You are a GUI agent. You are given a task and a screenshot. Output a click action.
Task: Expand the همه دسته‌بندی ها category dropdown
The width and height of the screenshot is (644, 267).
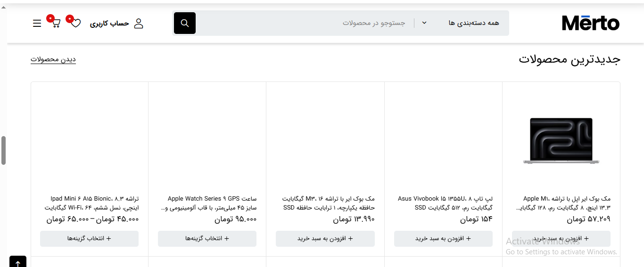pyautogui.click(x=462, y=23)
